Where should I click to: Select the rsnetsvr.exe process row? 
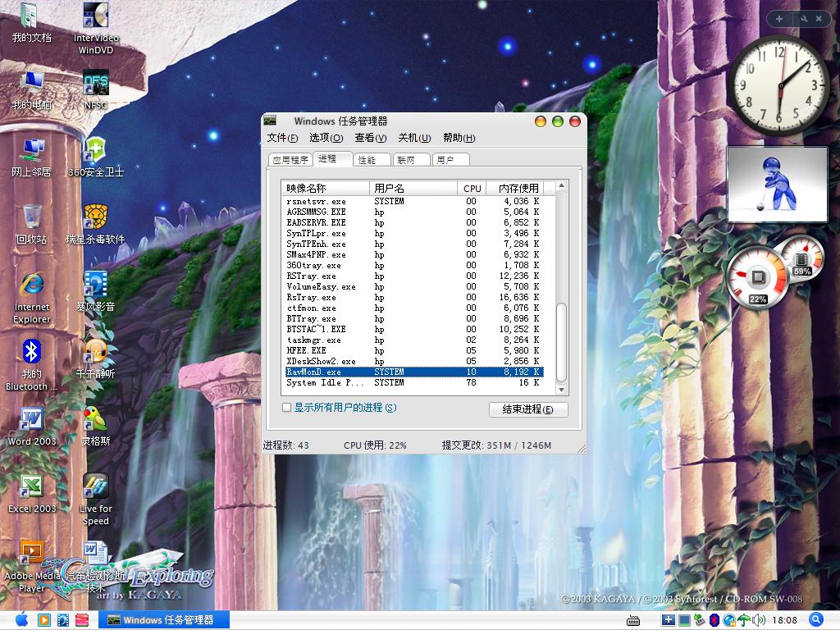pyautogui.click(x=414, y=202)
